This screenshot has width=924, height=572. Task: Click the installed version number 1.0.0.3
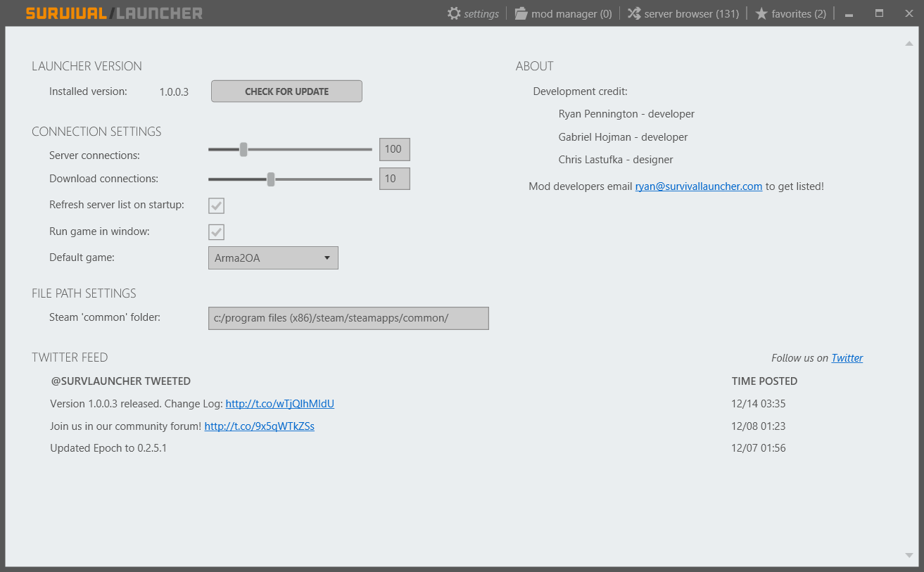point(174,91)
